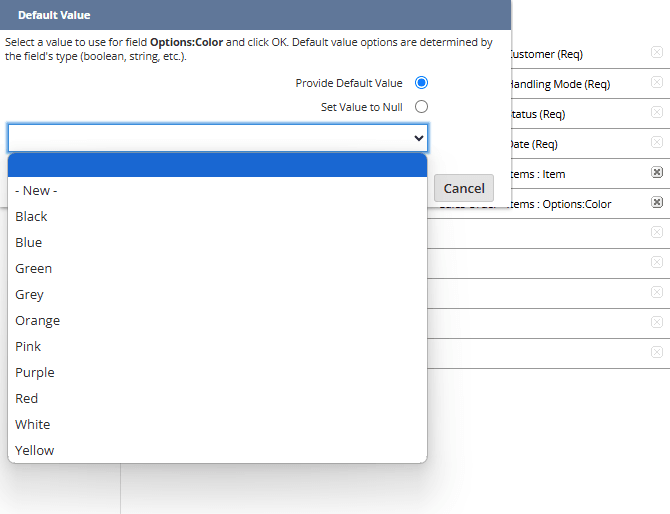Select the Items : Options:Color row text
Screen dimensions: 670x514
coord(561,204)
